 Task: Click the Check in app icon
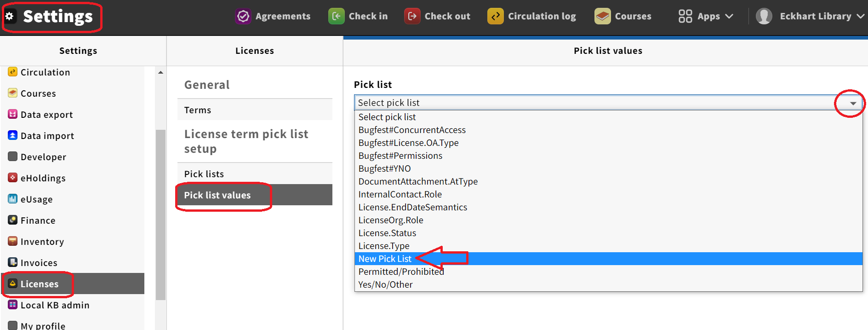pyautogui.click(x=337, y=16)
